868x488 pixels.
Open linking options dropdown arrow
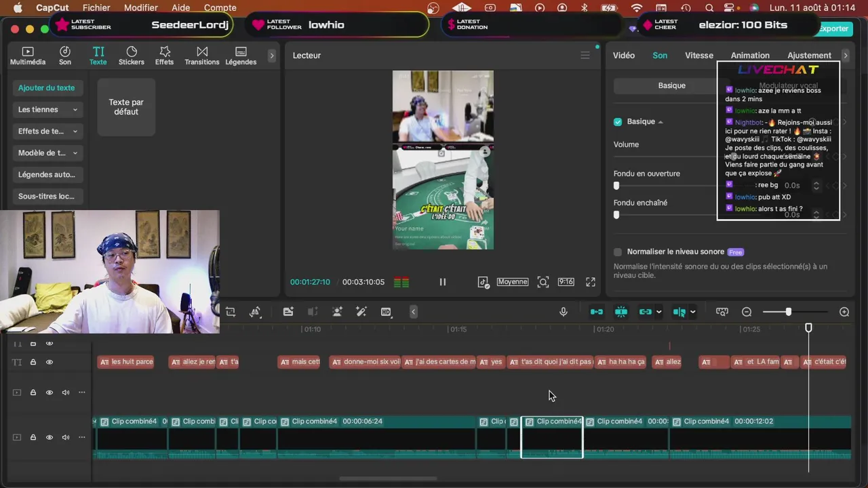coord(658,312)
